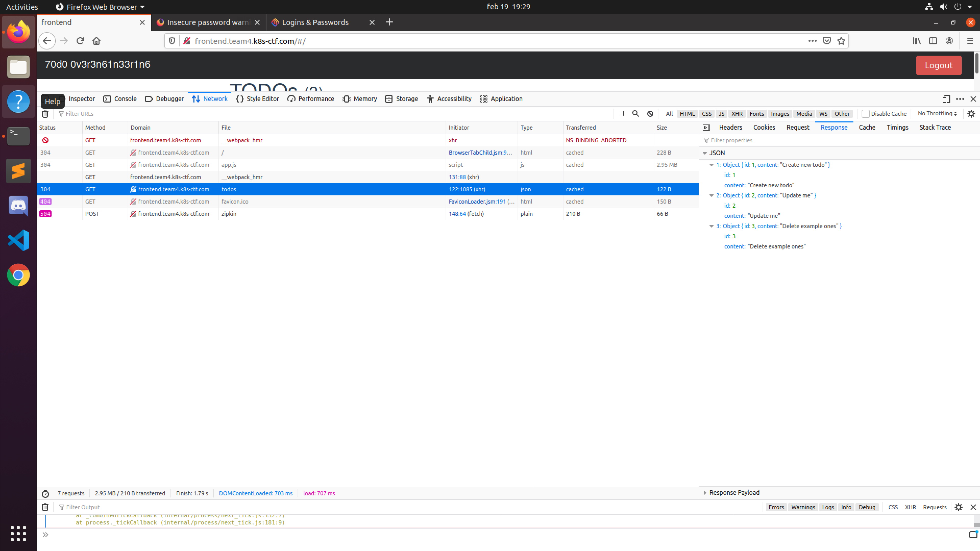980x551 pixels.
Task: Enable the Disable Cache checkbox
Action: tap(866, 113)
